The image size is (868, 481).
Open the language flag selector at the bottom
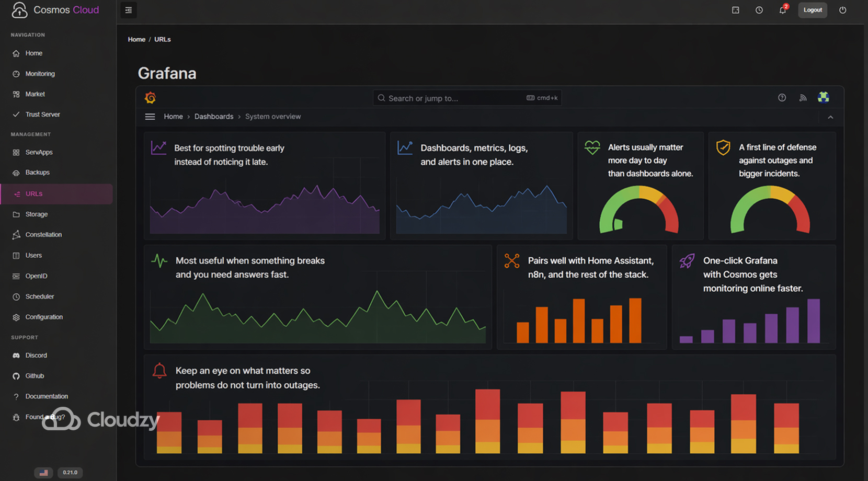click(44, 472)
